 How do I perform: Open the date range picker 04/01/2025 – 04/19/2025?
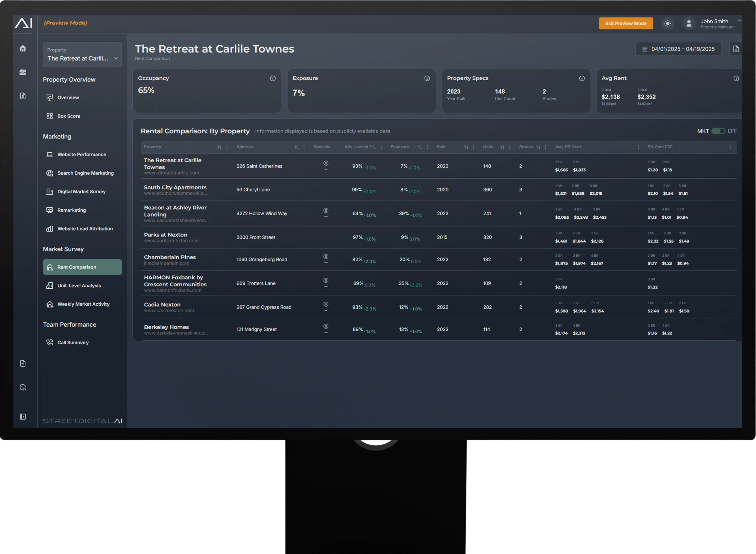tap(678, 49)
